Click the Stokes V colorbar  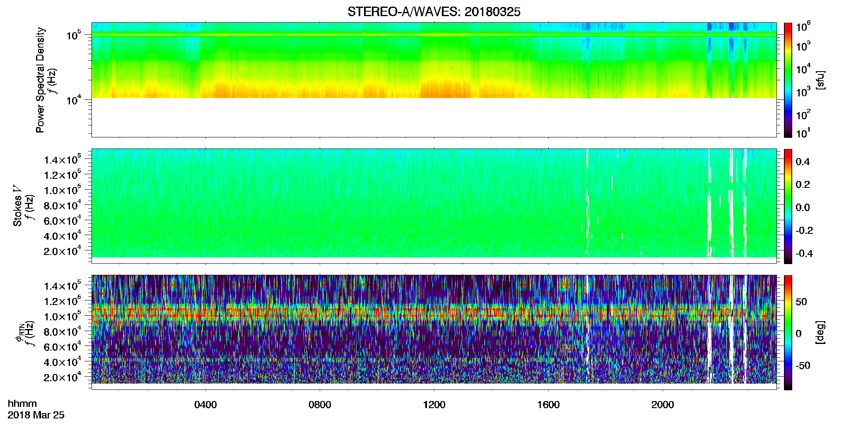[x=788, y=206]
